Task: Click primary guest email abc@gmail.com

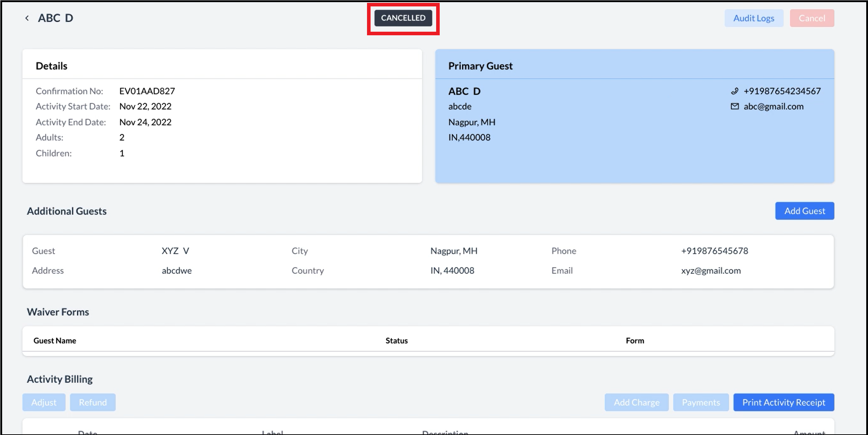Action: coord(773,107)
